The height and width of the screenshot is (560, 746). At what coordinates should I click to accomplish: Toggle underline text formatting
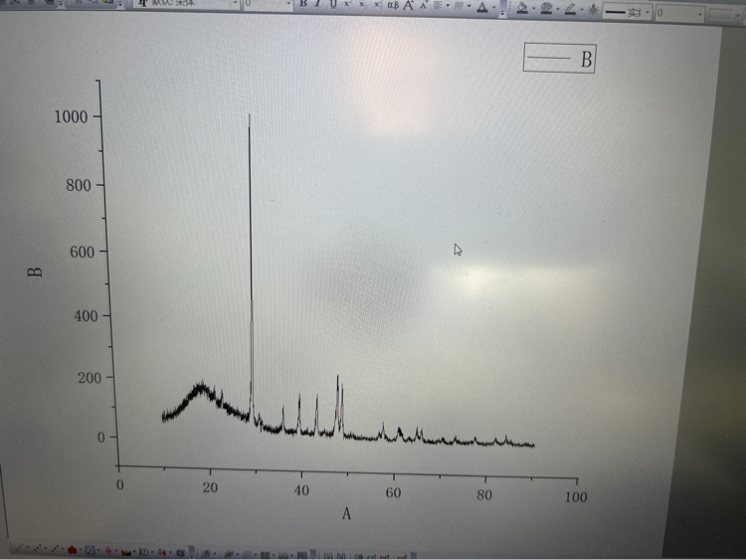tap(332, 4)
